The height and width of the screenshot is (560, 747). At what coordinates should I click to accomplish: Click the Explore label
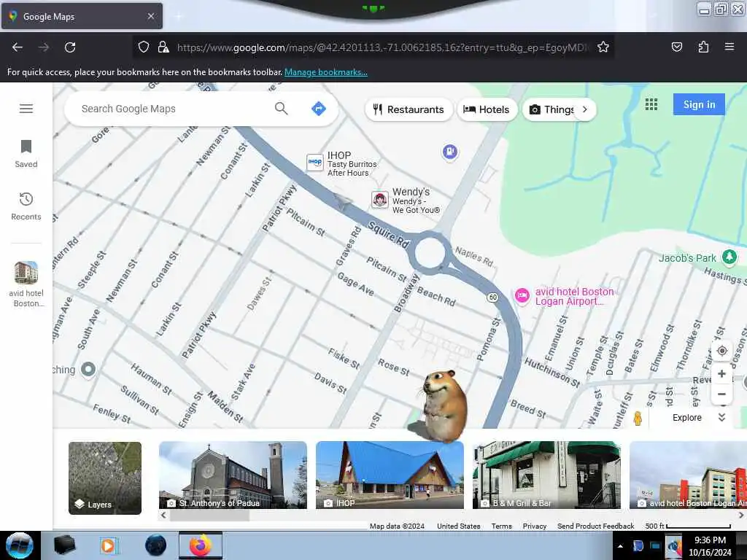pyautogui.click(x=686, y=418)
